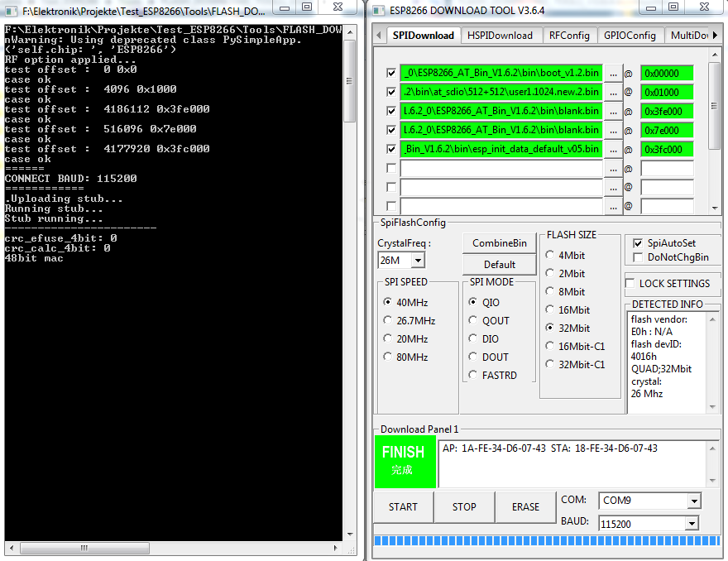Select 8Mbit flash size
The image size is (728, 561).
[549, 291]
